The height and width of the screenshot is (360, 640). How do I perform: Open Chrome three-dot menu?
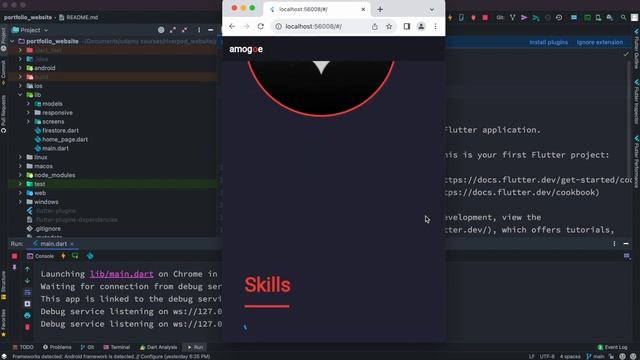[x=436, y=27]
